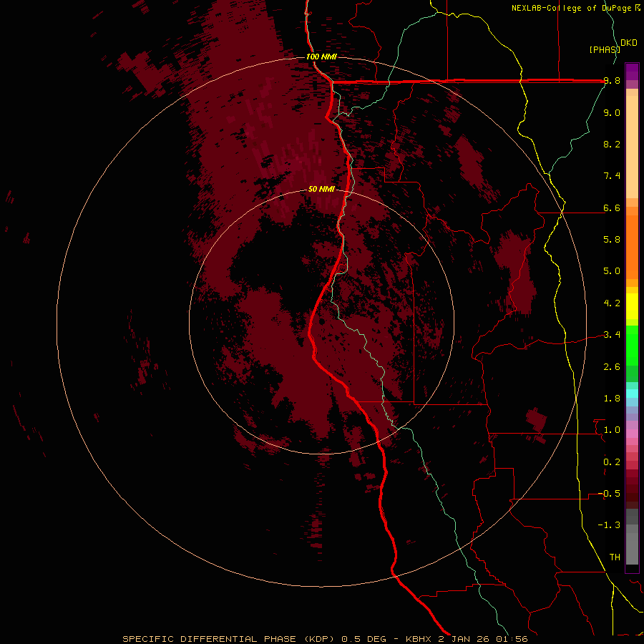
Task: Click the -0.5 value on the color scale
Action: (x=609, y=494)
